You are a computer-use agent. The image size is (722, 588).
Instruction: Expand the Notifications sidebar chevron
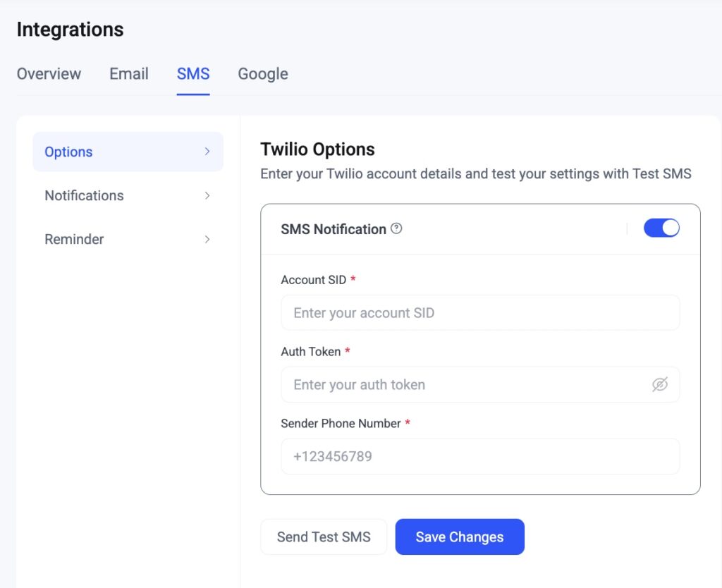coord(207,196)
